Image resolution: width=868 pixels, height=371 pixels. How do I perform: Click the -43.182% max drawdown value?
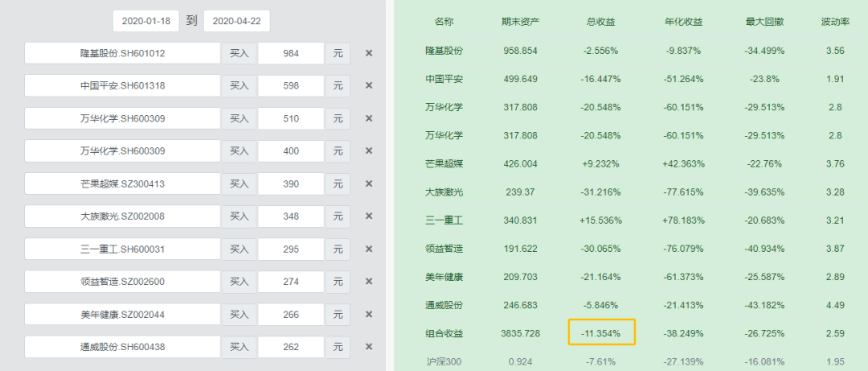click(x=765, y=305)
